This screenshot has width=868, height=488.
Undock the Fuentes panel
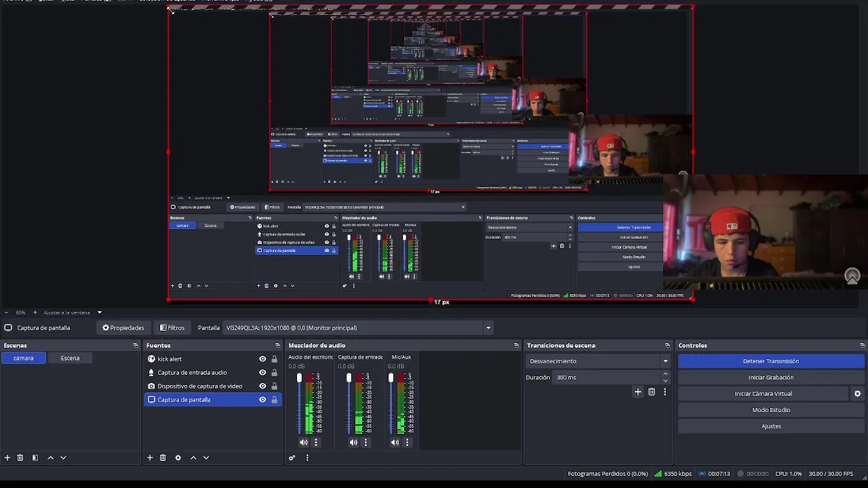tap(277, 346)
